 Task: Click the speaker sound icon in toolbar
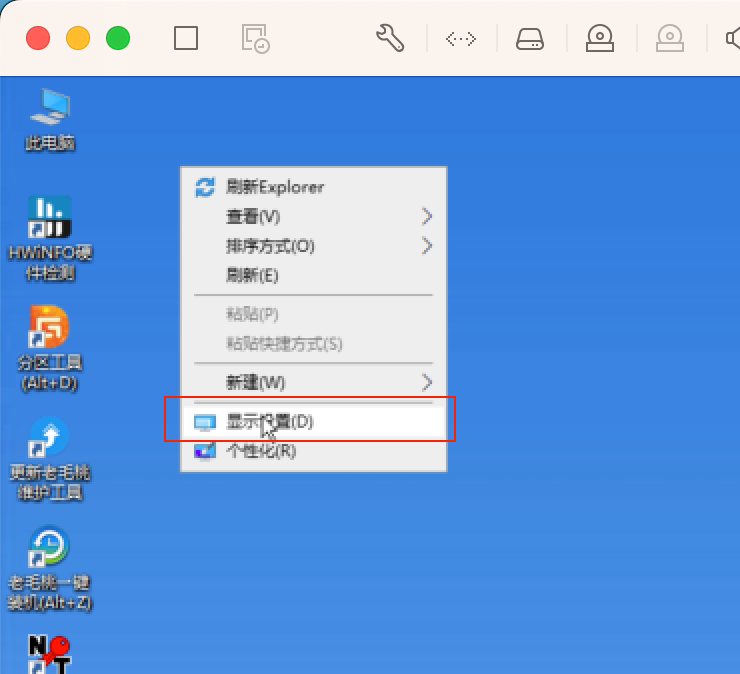coord(733,38)
